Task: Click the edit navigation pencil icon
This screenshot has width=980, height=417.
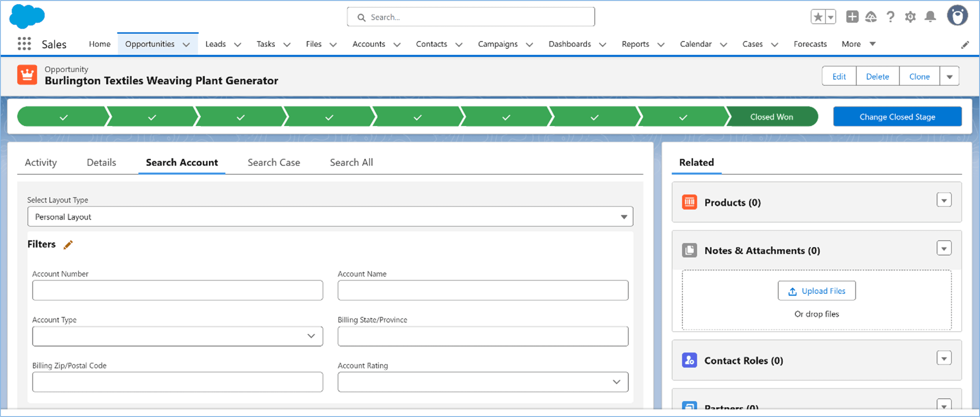Action: (x=965, y=45)
